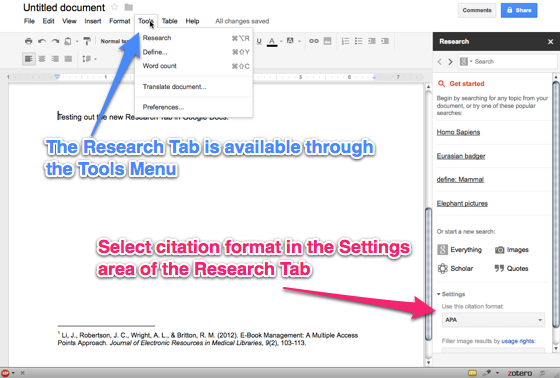560x378 pixels.
Task: Choose Preferences... from the Tools menu
Action: (194, 107)
